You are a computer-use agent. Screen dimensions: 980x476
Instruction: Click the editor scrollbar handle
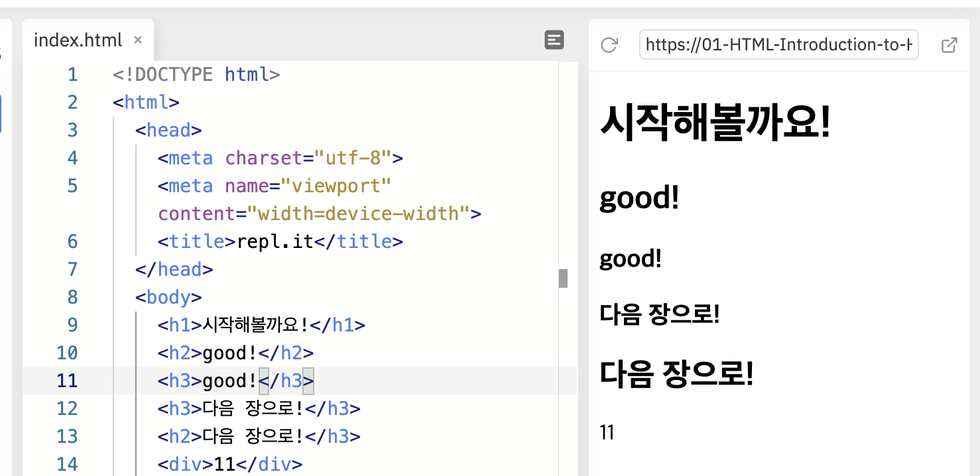pyautogui.click(x=563, y=277)
